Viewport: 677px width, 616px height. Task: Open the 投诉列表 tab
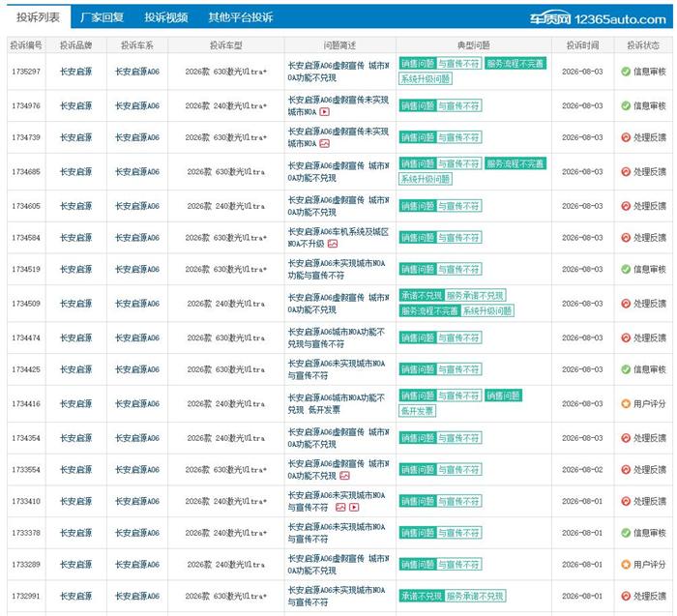[x=39, y=17]
